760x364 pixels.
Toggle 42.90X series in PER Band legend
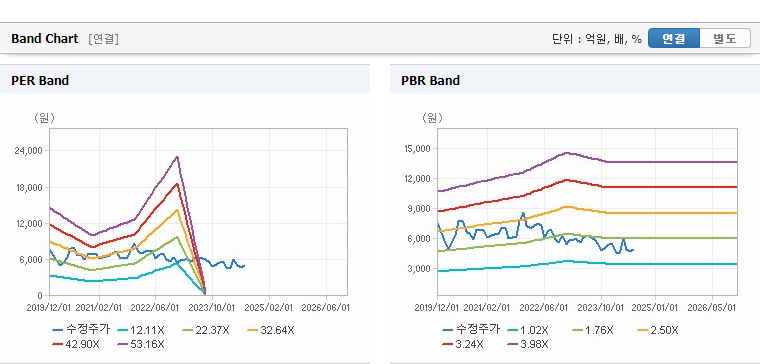pos(76,344)
